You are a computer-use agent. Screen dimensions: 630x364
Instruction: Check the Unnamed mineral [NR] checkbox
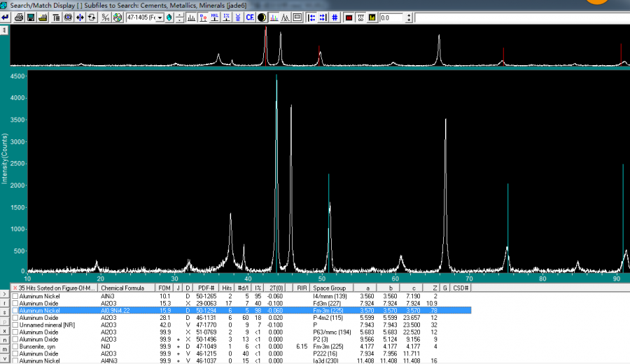click(x=15, y=325)
